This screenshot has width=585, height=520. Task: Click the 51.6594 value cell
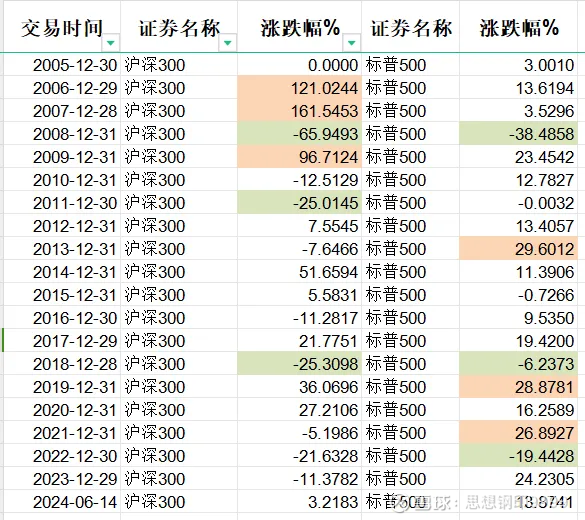[299, 272]
